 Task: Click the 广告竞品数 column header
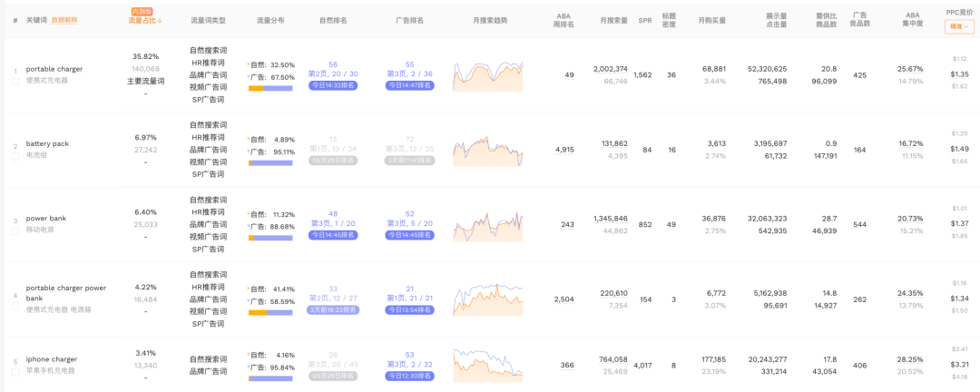(x=860, y=21)
